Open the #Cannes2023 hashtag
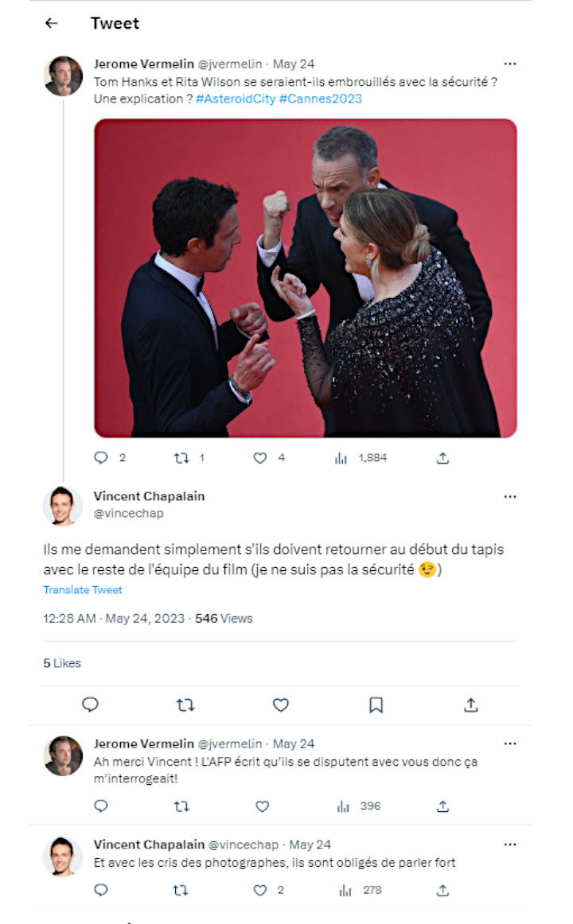Screen dimensions: 573x924 click(x=321, y=99)
